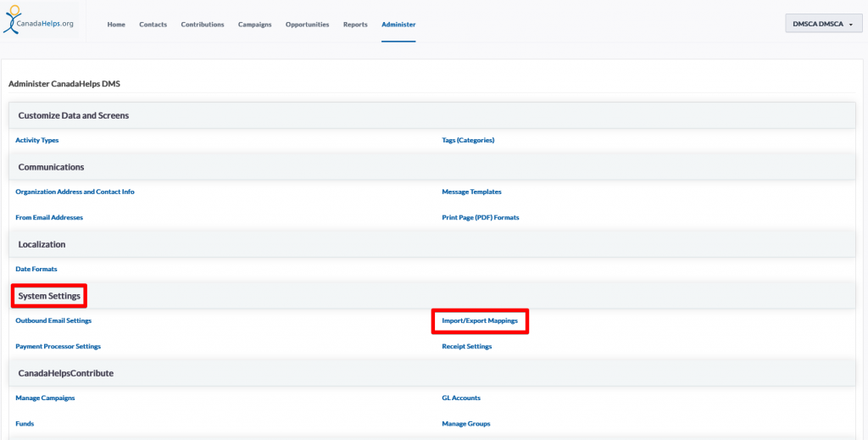This screenshot has height=440, width=868.
Task: Open the Activity Types link
Action: pyautogui.click(x=37, y=140)
